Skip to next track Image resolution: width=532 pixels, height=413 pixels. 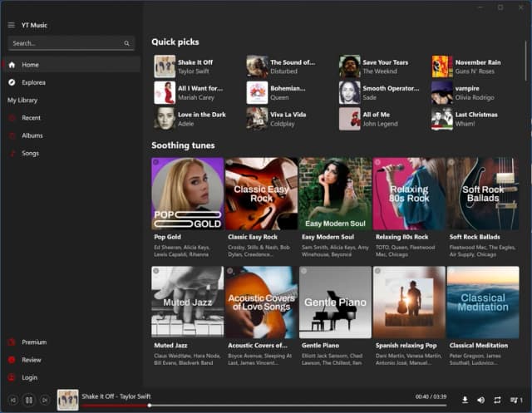click(45, 400)
